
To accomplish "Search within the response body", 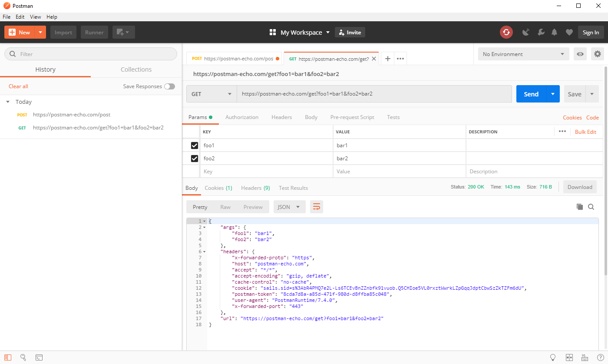I will tap(591, 207).
